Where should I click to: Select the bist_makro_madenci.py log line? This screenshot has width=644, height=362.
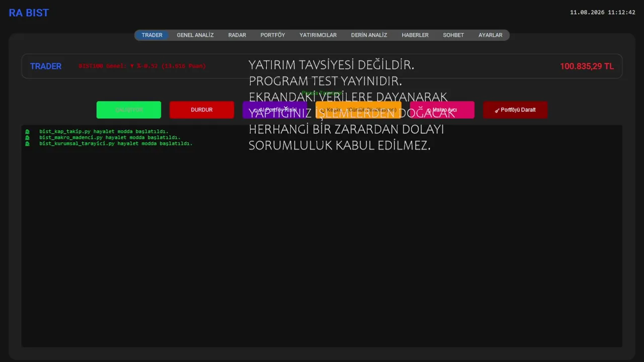[x=110, y=137]
